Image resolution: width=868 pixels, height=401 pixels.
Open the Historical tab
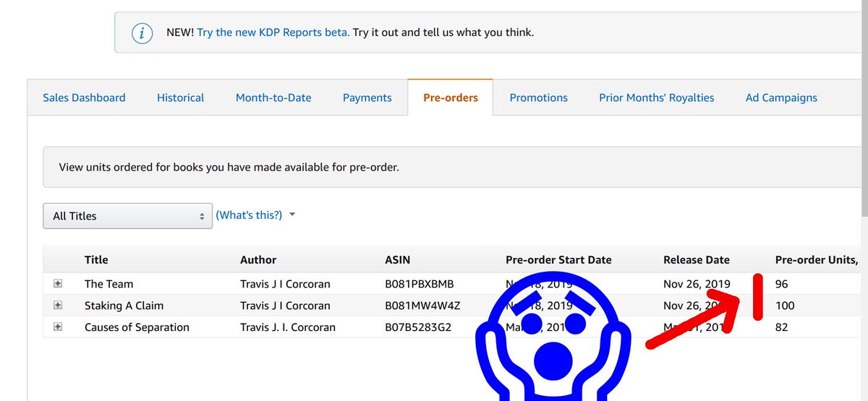[181, 98]
